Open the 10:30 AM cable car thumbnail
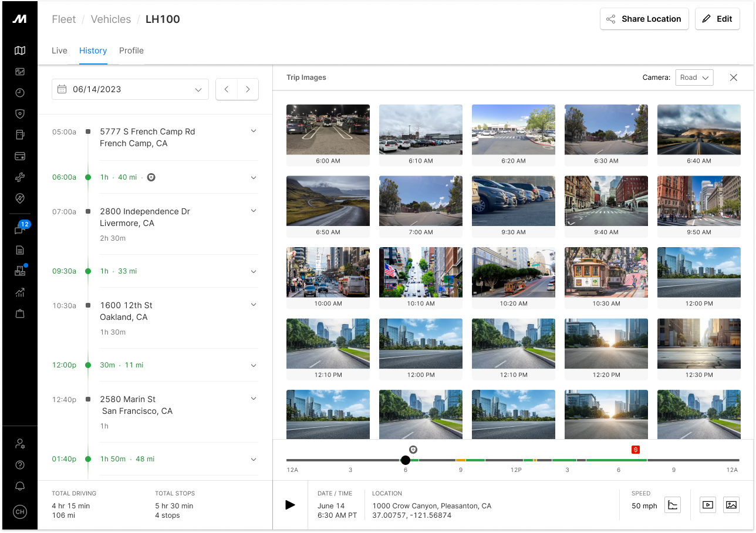The width and height of the screenshot is (756, 533). [x=606, y=272]
